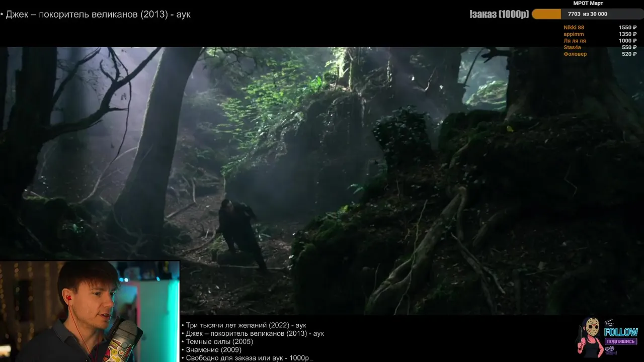The width and height of the screenshot is (644, 362).
Task: Click the '1350 ₽' donation amount
Action: [x=627, y=34]
